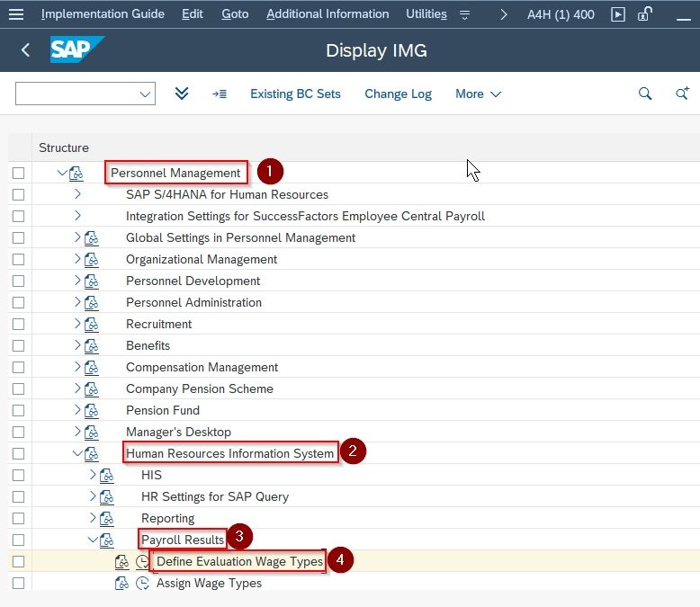Tick the Payroll Results row checkbox

[x=18, y=540]
